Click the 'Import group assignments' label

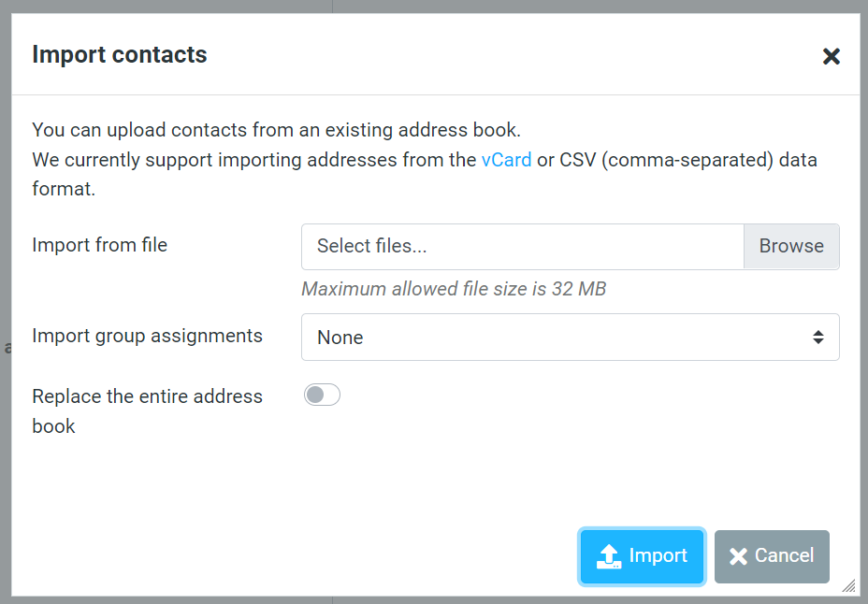(x=147, y=336)
